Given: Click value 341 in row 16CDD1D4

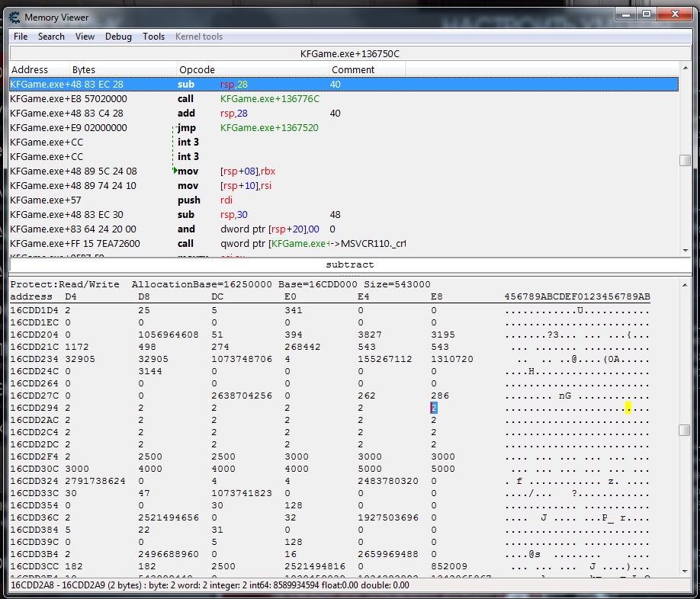Looking at the screenshot, I should [x=294, y=310].
